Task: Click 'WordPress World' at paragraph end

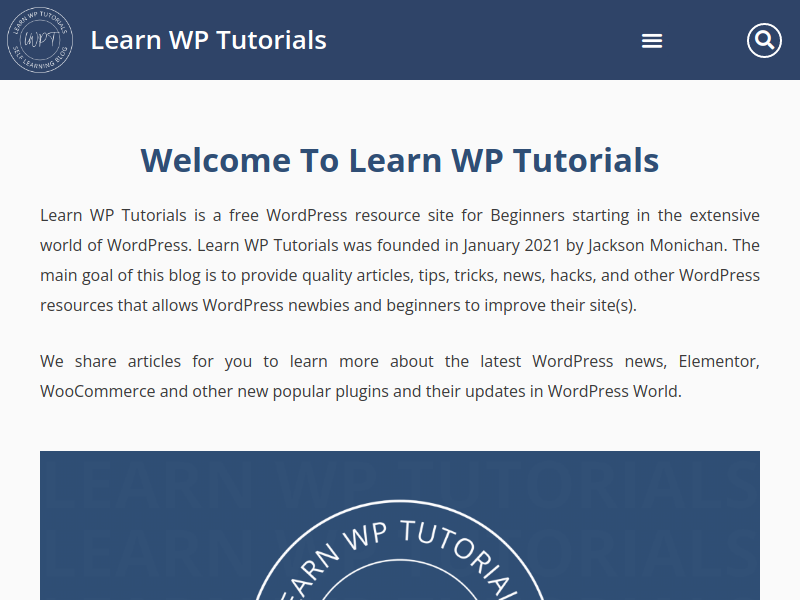Action: click(x=613, y=391)
